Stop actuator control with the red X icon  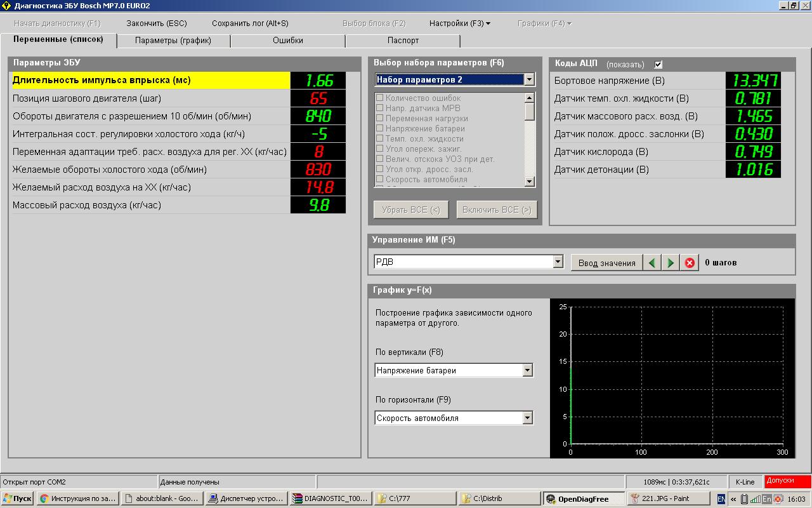pos(690,263)
